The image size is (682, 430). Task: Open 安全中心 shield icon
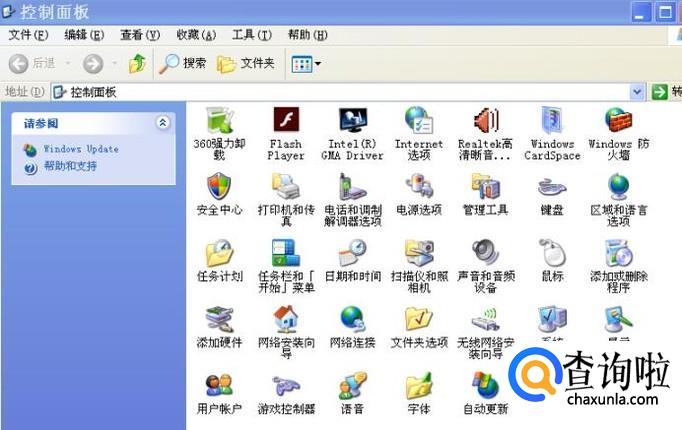(x=219, y=187)
